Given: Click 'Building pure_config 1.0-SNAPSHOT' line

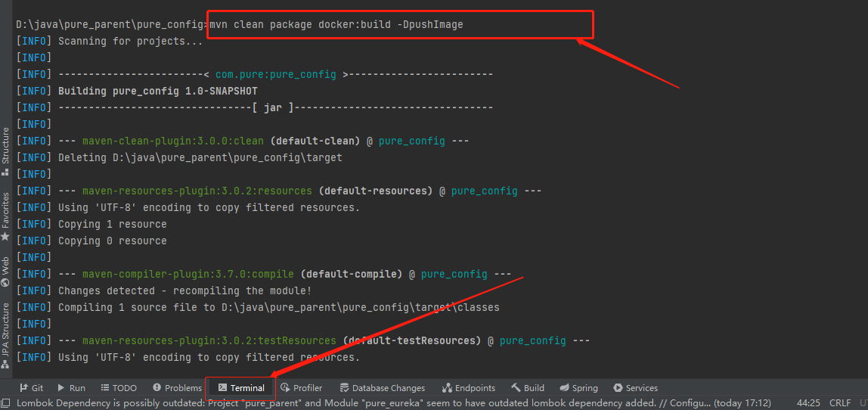Looking at the screenshot, I should tap(158, 91).
